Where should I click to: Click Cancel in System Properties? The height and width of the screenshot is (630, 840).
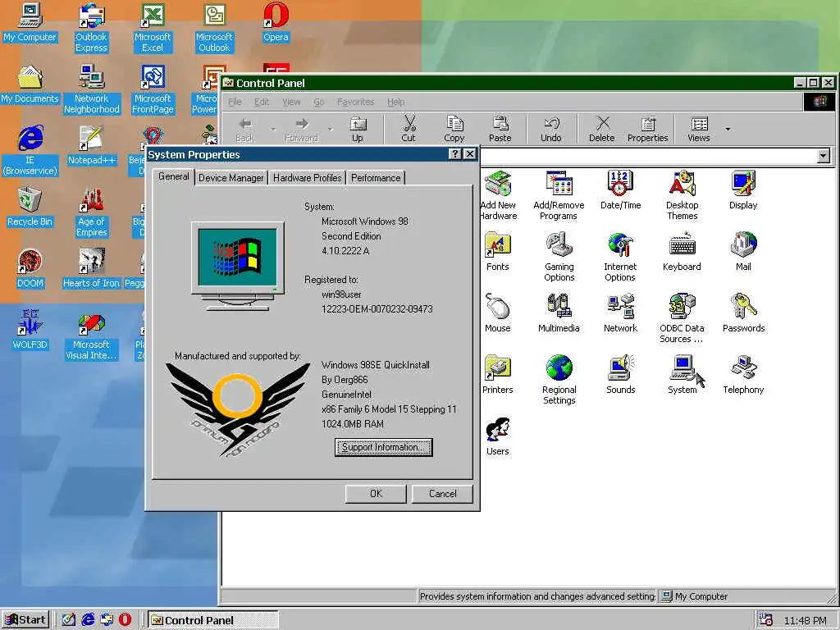pos(442,493)
